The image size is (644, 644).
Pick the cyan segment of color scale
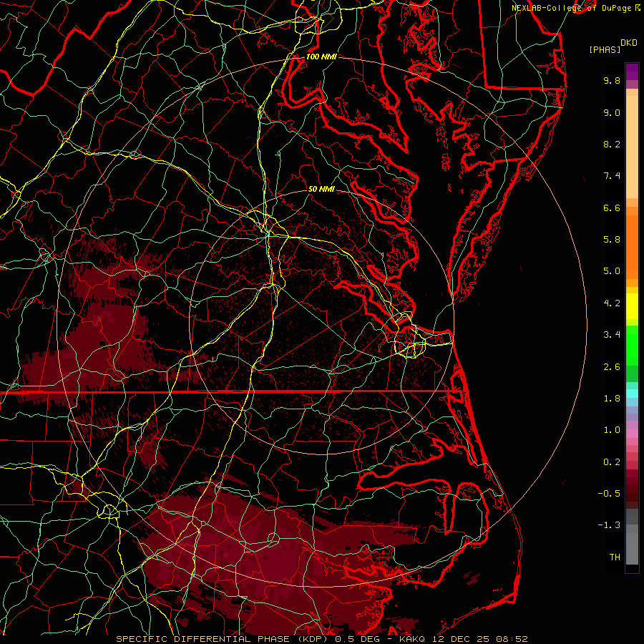coord(632,394)
